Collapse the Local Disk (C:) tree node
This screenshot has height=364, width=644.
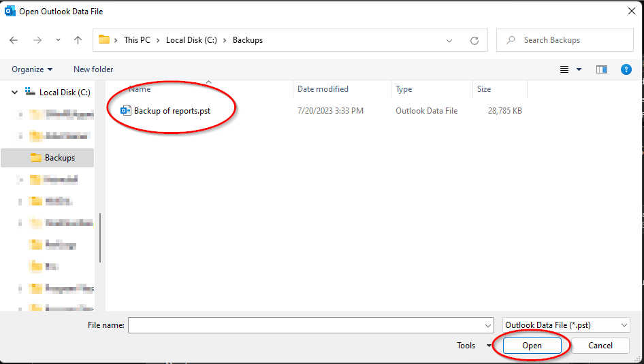(15, 93)
